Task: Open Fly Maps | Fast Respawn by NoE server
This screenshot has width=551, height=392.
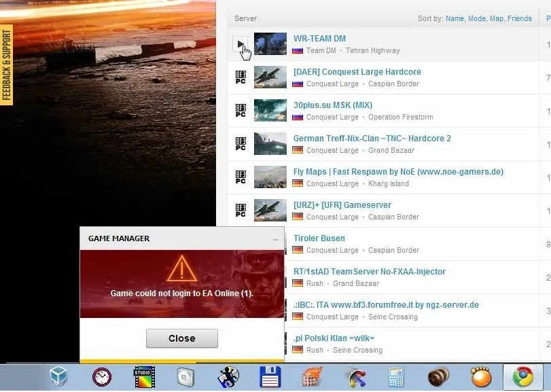Action: (398, 172)
